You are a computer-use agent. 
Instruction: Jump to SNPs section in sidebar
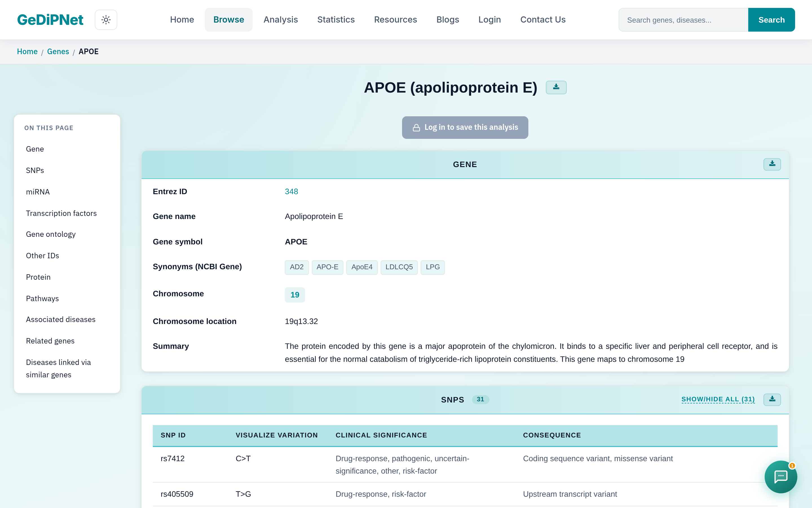35,171
